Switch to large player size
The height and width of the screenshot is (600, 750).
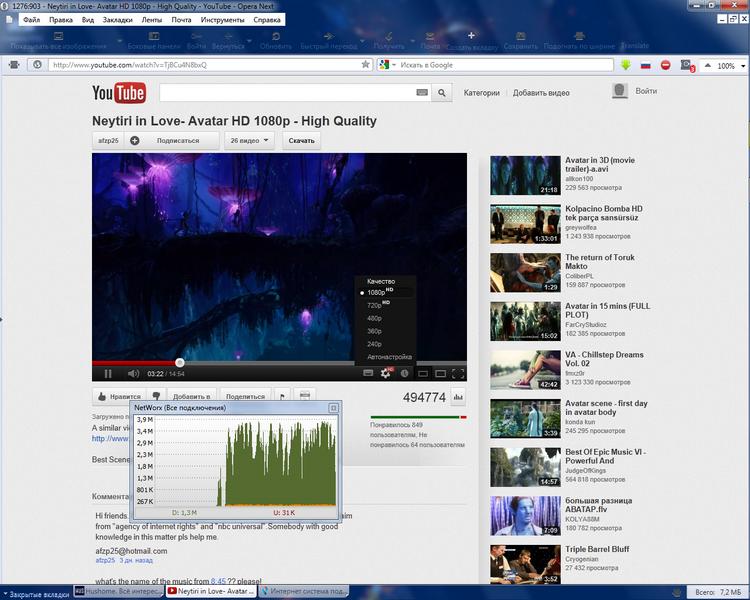441,374
